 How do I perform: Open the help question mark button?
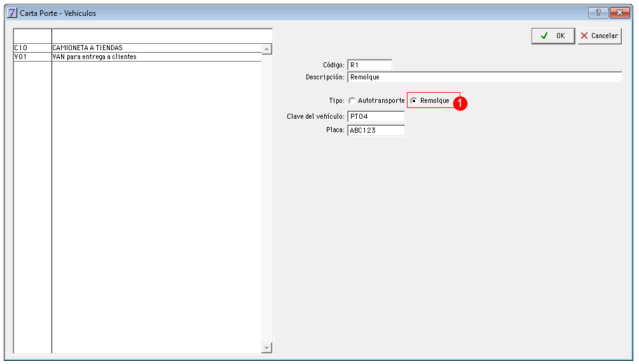[598, 13]
